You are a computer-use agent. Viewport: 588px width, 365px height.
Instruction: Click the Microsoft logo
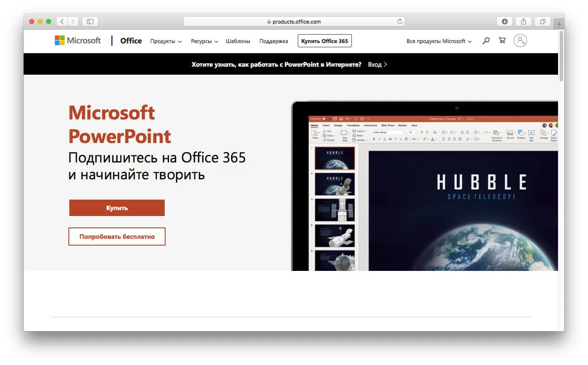click(77, 41)
